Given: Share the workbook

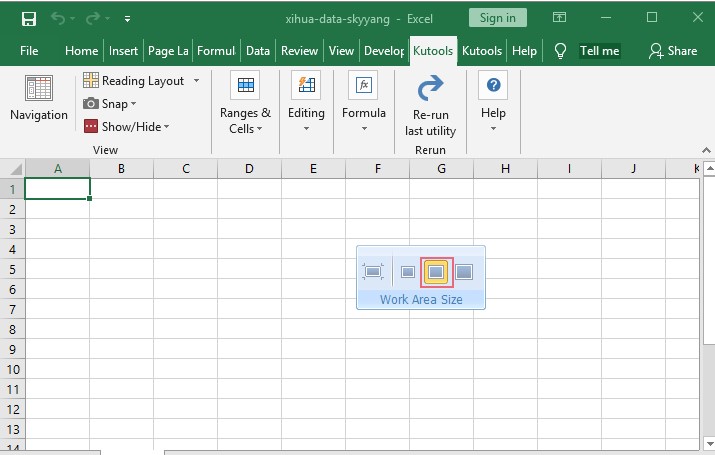Looking at the screenshot, I should (673, 51).
